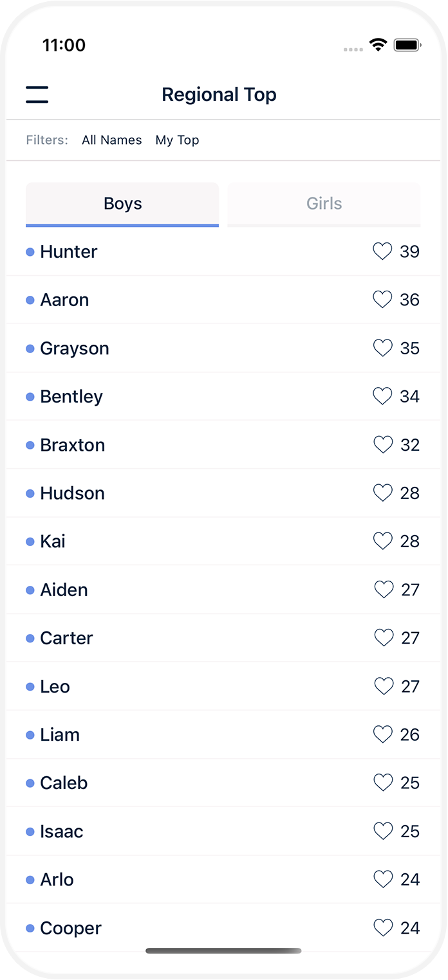Image resolution: width=448 pixels, height=980 pixels.
Task: Toggle favorite heart for Carter
Action: (384, 638)
